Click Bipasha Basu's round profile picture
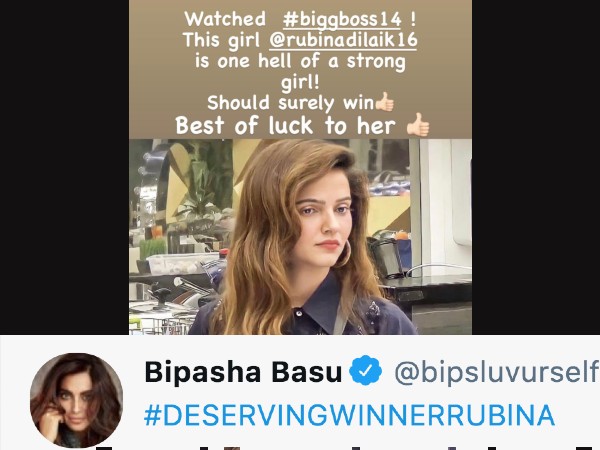Screen dimensions: 600x450 click(x=76, y=400)
